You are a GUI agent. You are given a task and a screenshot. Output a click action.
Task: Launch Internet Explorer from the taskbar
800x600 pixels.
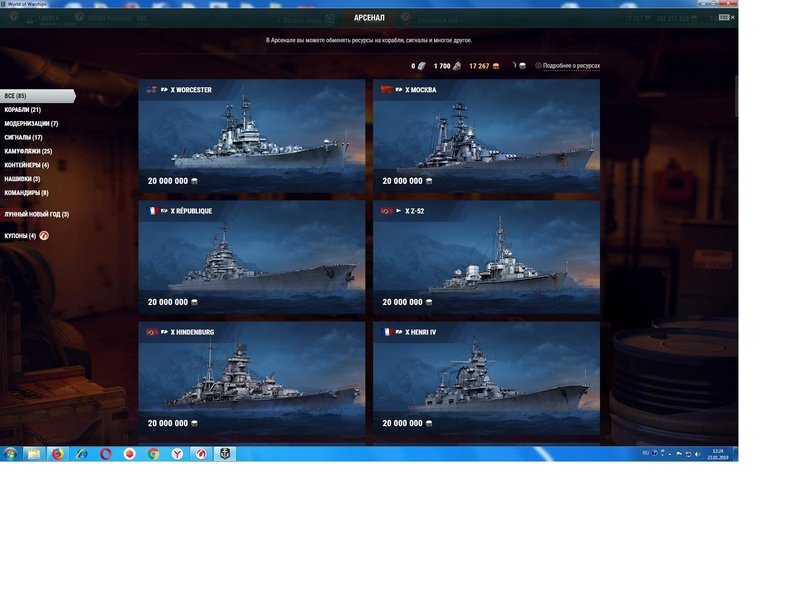click(82, 454)
